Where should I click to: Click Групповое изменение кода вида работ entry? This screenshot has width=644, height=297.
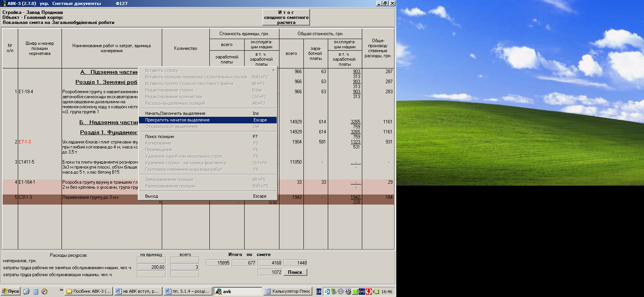coord(208,169)
